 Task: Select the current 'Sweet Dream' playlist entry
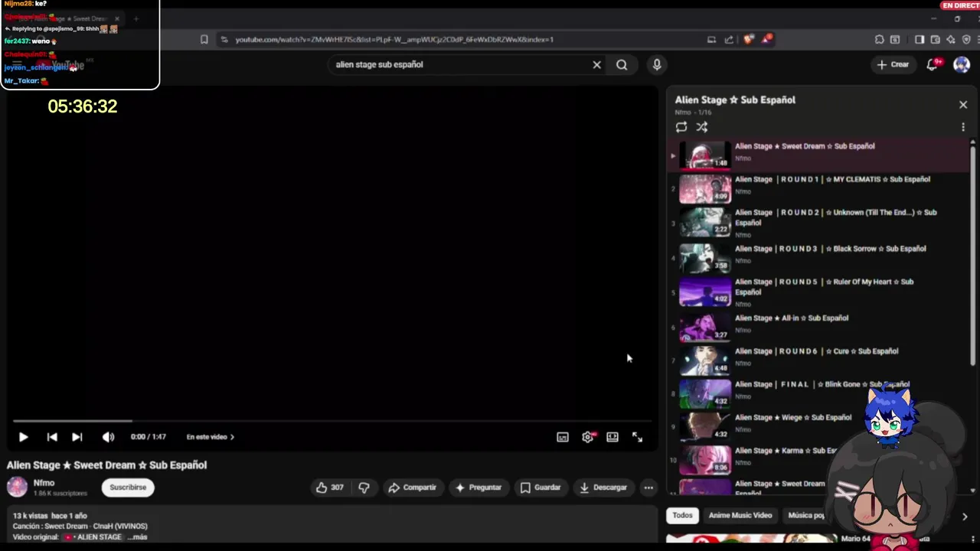coord(819,155)
